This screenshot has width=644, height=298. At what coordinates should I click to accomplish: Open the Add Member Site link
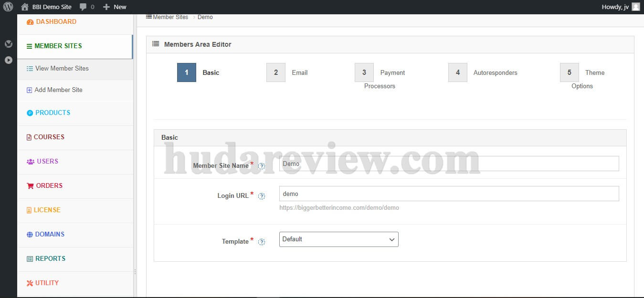[x=57, y=90]
